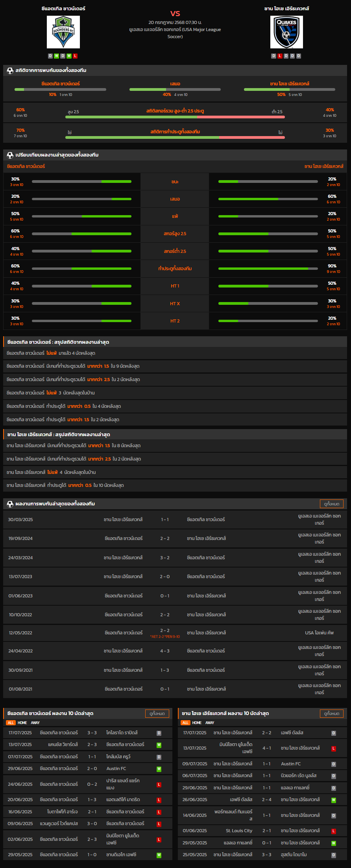The image size is (351, 868).
Task: Click the ชนะ label in comparison table
Action: [175, 182]
